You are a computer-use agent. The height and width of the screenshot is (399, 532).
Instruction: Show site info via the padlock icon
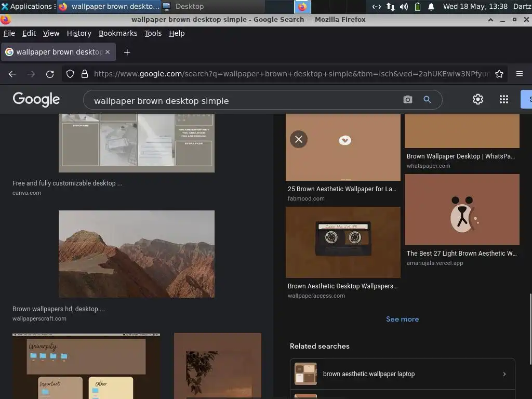click(x=85, y=74)
